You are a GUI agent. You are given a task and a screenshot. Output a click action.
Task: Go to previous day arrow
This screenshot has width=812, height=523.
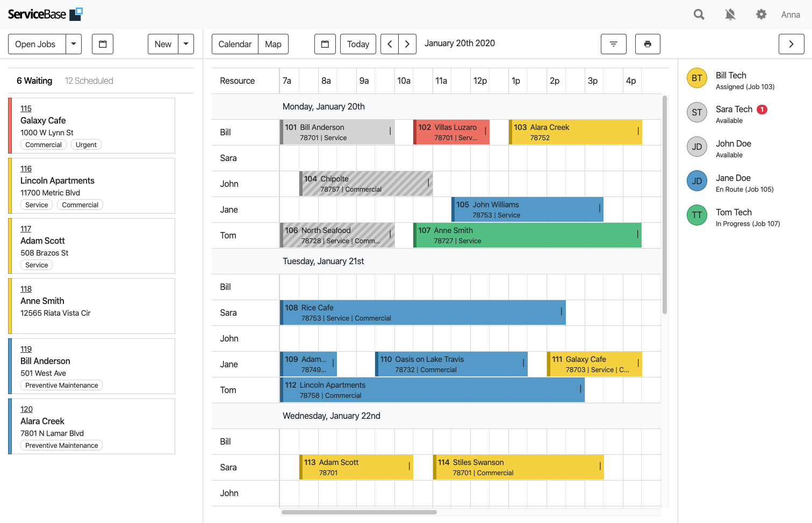[390, 44]
